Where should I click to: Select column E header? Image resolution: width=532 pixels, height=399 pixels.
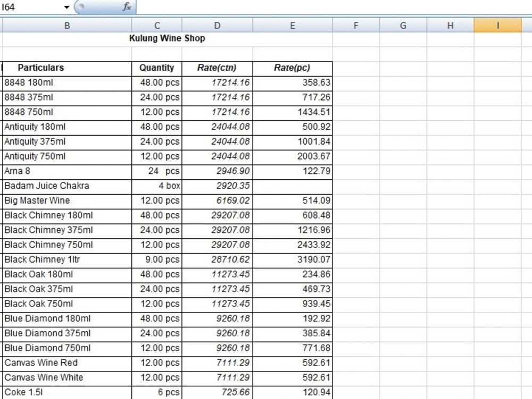[293, 26]
